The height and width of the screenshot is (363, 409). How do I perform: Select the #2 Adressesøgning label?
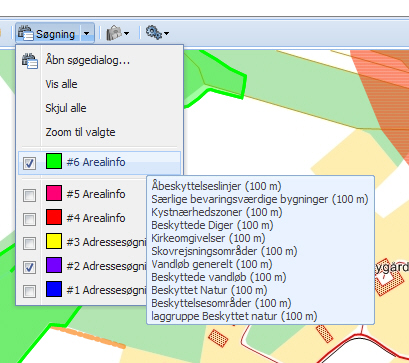(106, 266)
